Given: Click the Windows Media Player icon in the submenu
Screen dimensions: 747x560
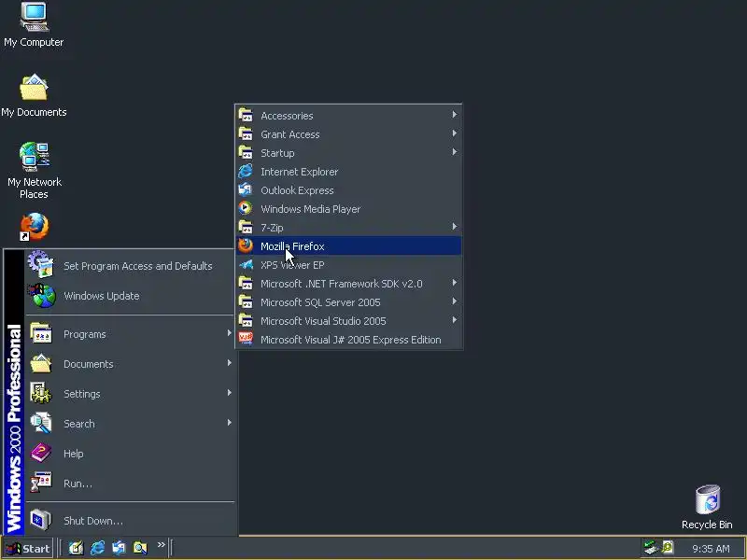Looking at the screenshot, I should coord(246,208).
